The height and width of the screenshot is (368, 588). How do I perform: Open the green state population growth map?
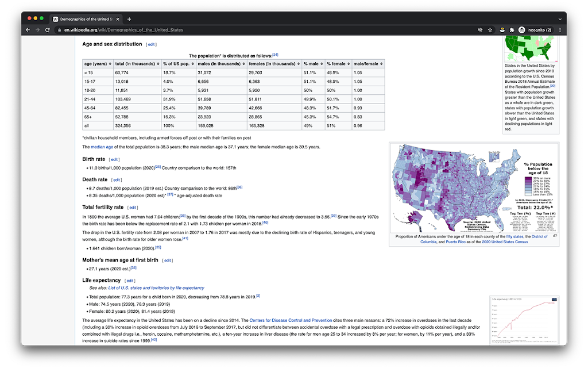pos(531,48)
